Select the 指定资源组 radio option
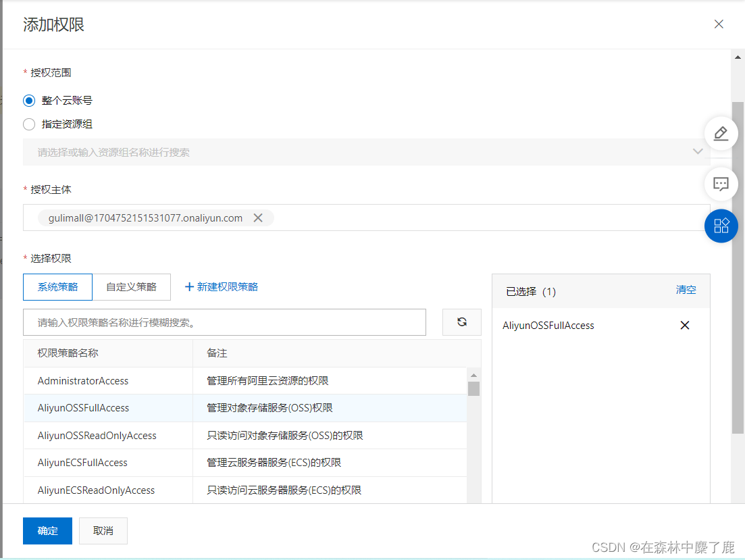 29,124
